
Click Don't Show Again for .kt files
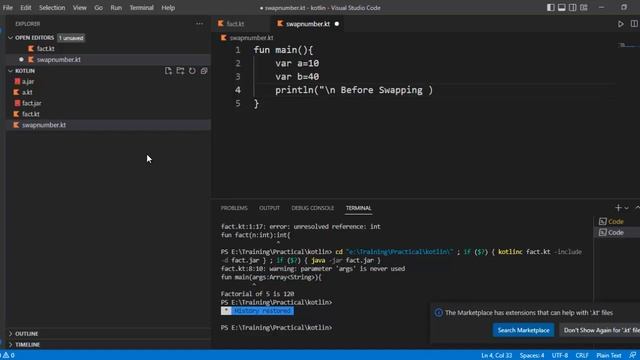pos(601,330)
